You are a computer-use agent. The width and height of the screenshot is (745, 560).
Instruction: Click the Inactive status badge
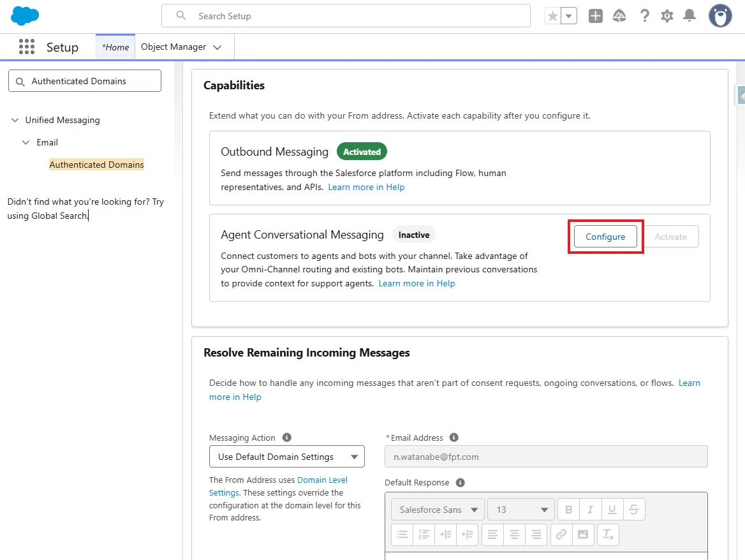click(x=414, y=235)
